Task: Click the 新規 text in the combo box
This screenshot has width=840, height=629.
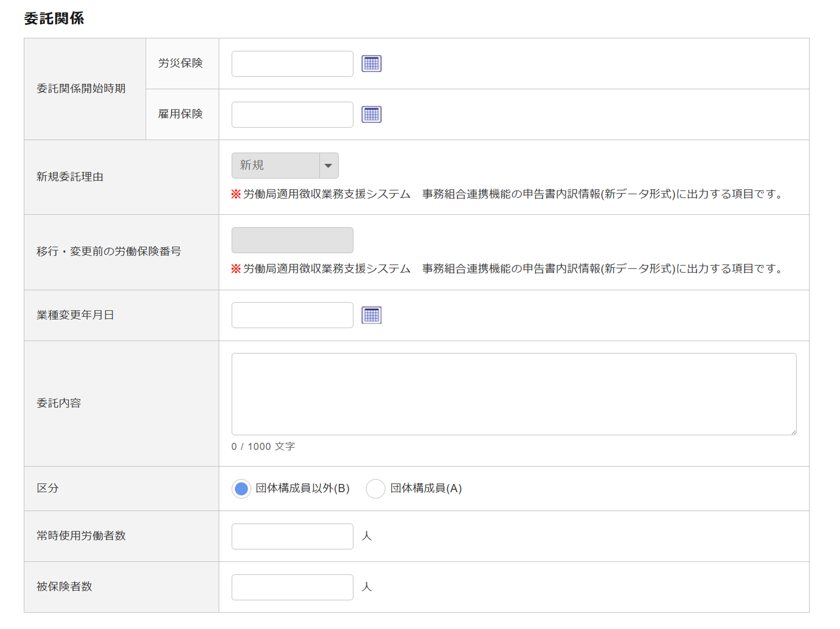Action: click(x=252, y=165)
